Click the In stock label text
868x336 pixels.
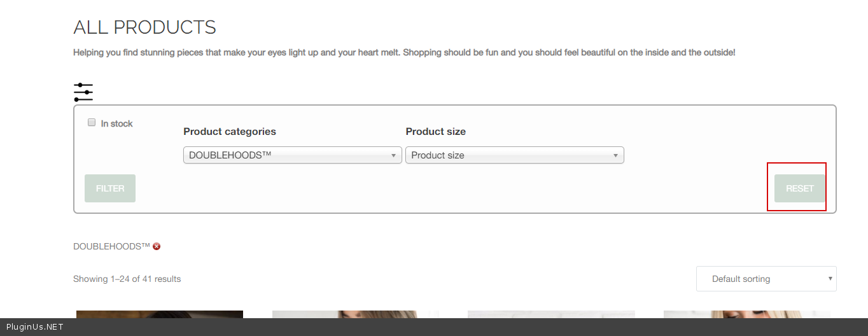tap(116, 123)
